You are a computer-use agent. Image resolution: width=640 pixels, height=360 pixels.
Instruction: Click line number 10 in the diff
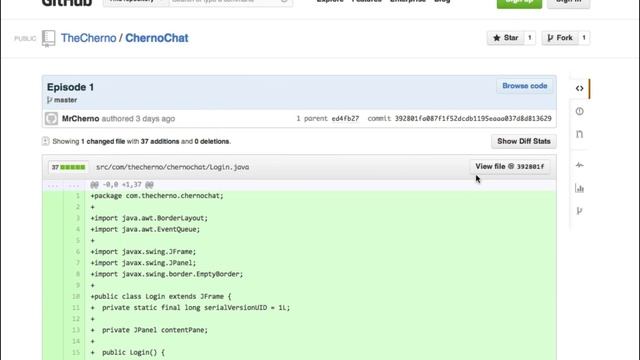(x=76, y=297)
